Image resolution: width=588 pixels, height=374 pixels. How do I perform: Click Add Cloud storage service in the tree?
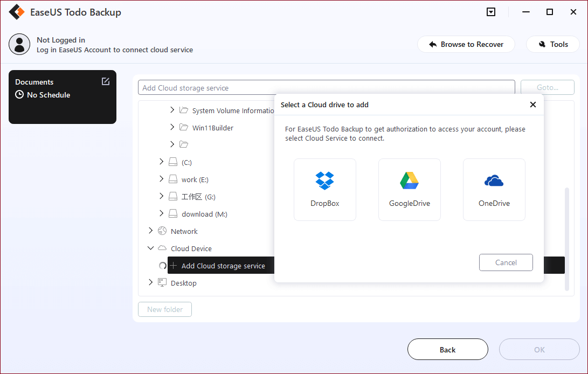click(224, 265)
